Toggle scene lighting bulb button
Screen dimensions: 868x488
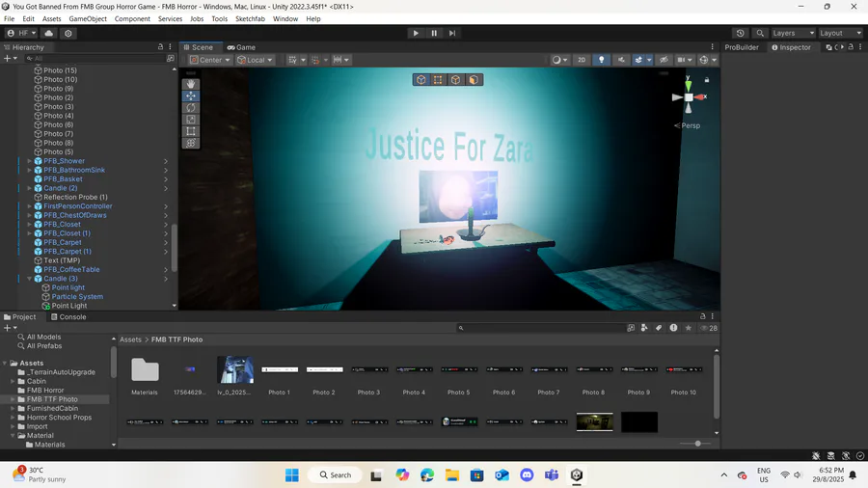[x=601, y=60]
